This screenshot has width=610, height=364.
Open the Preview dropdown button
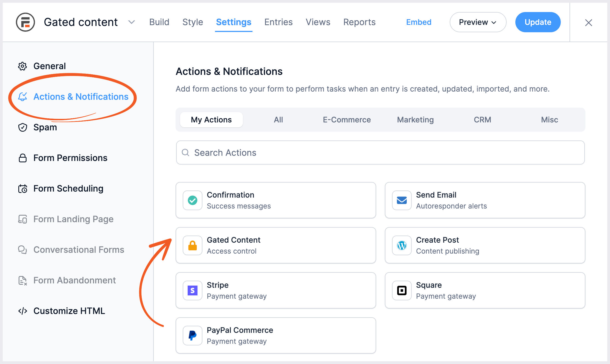[x=478, y=22]
